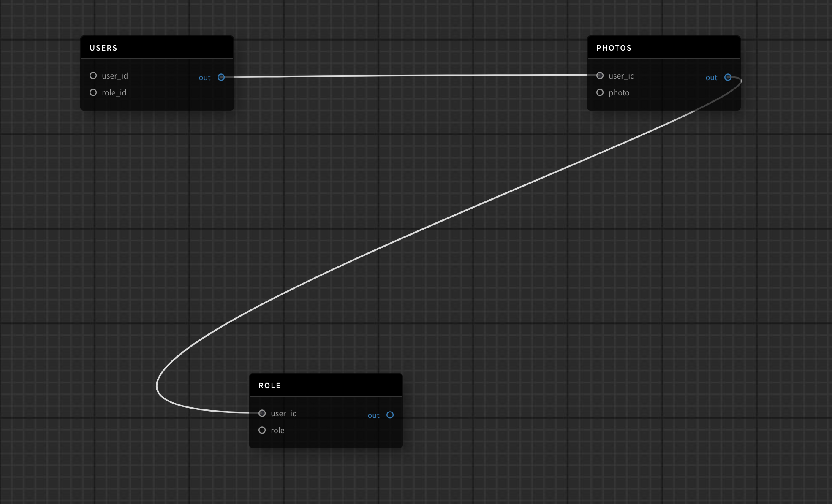
Task: Select the PHOTOS node title bar
Action: 663,48
